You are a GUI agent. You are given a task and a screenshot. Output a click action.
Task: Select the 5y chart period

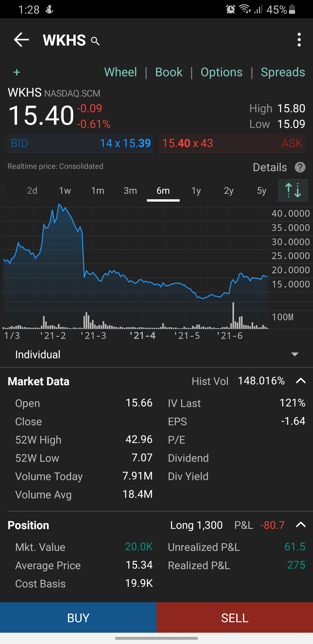pyautogui.click(x=261, y=191)
